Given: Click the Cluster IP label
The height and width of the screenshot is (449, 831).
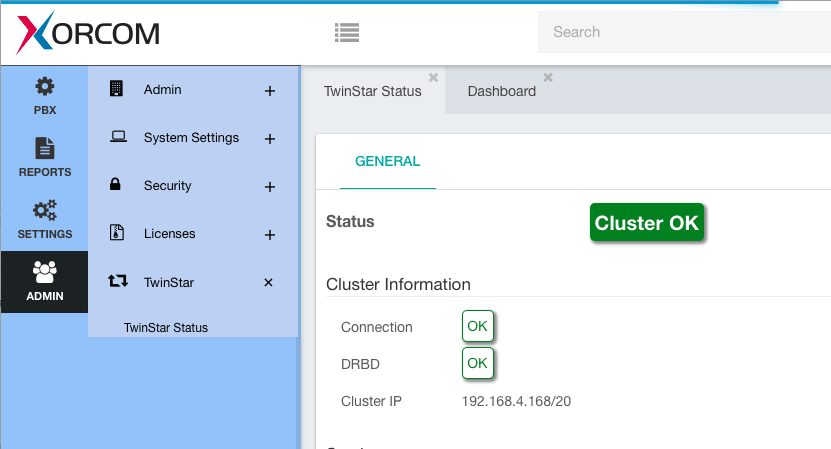Looking at the screenshot, I should (371, 401).
